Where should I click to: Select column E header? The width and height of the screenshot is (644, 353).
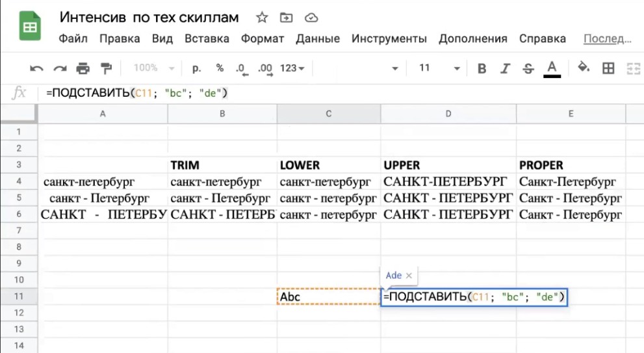coord(571,114)
